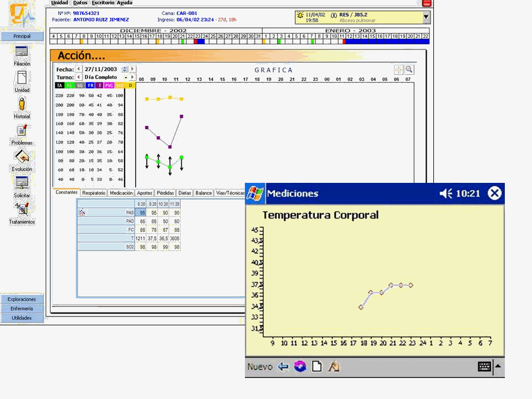The image size is (532, 399).
Task: Open the Historial patient icon
Action: click(22, 104)
